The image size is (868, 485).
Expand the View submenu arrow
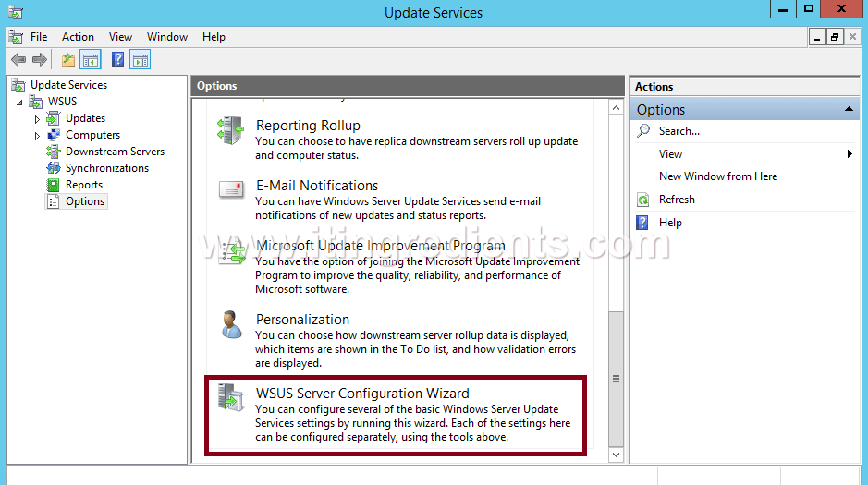point(850,154)
